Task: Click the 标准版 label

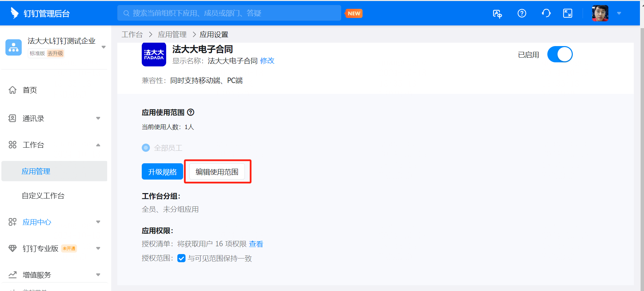Action: pyautogui.click(x=37, y=53)
